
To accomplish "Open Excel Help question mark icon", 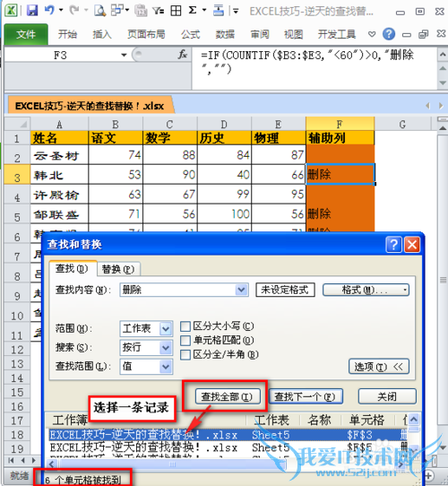I will [389, 34].
